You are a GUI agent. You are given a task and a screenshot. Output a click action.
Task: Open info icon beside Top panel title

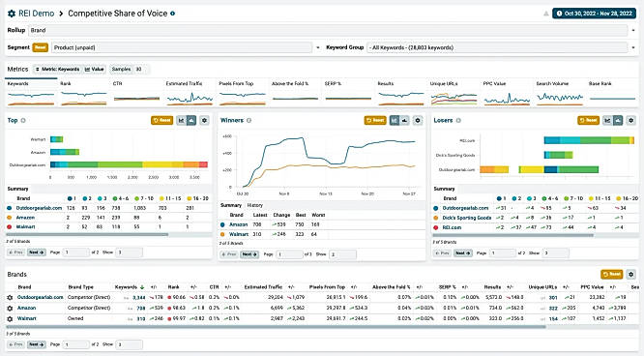point(23,121)
